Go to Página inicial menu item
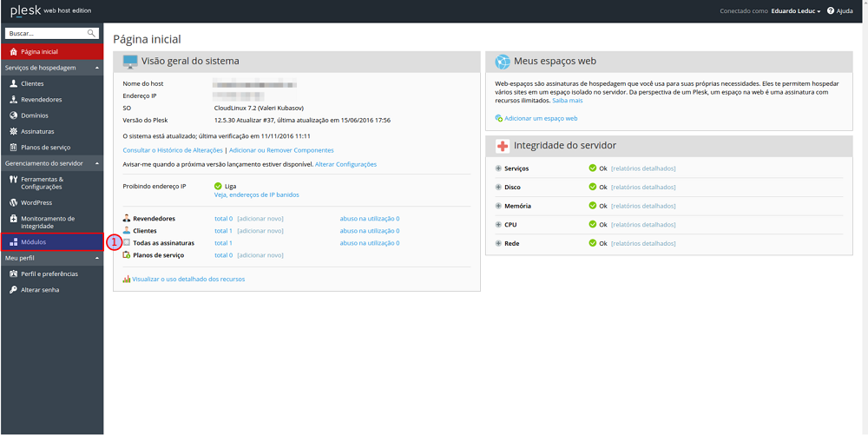 tap(39, 51)
